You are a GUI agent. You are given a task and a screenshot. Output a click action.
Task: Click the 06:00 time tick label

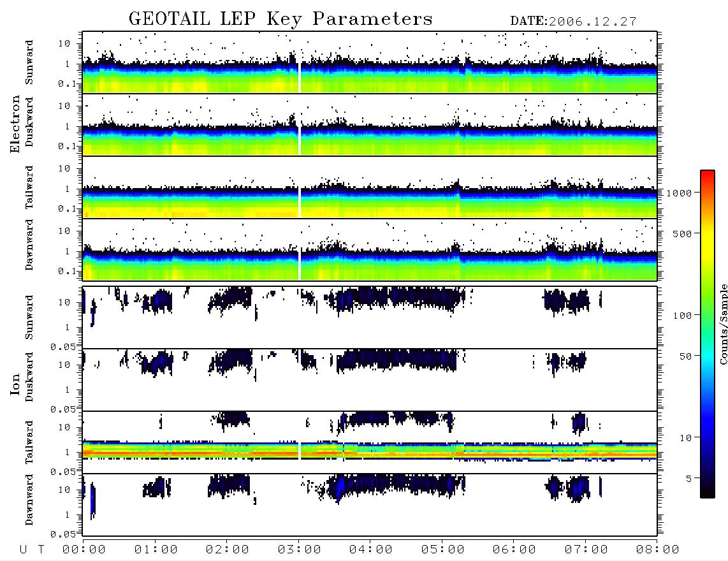[x=514, y=550]
